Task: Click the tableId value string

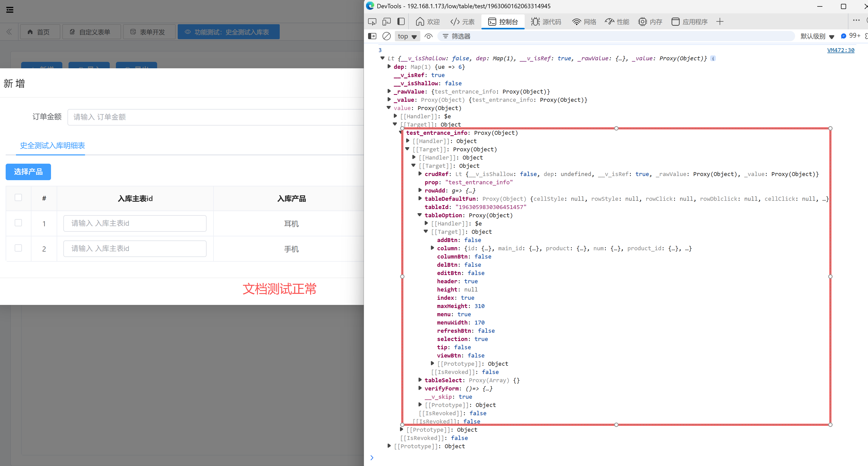Action: point(491,207)
